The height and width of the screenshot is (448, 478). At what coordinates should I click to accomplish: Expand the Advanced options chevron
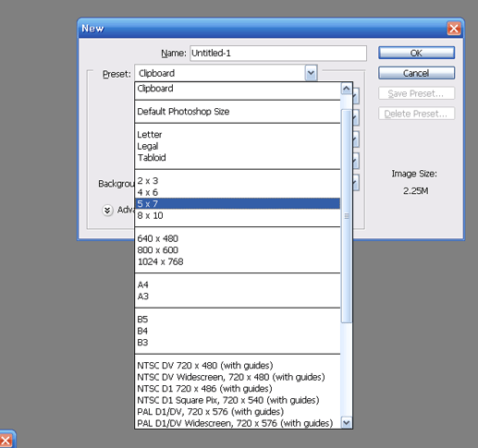point(107,211)
